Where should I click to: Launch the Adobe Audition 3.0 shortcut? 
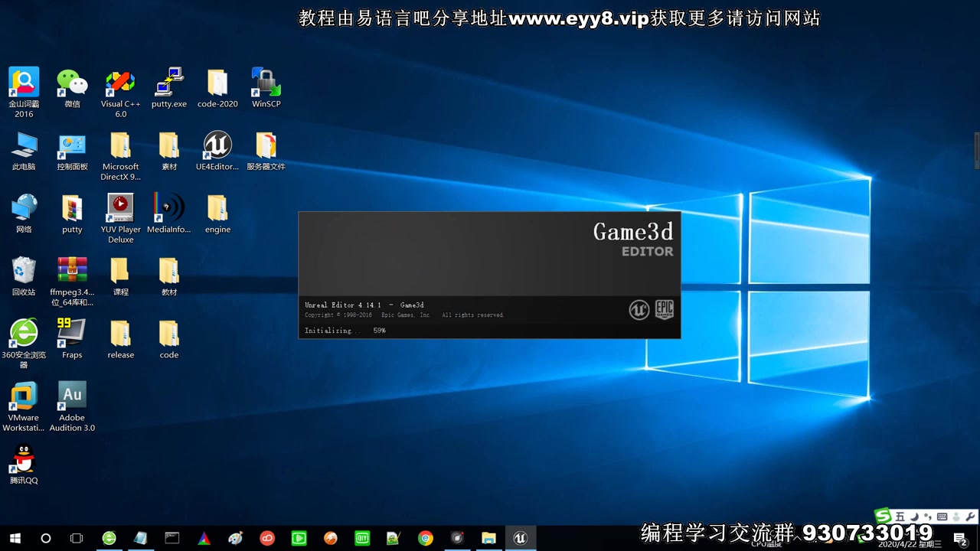pos(72,406)
